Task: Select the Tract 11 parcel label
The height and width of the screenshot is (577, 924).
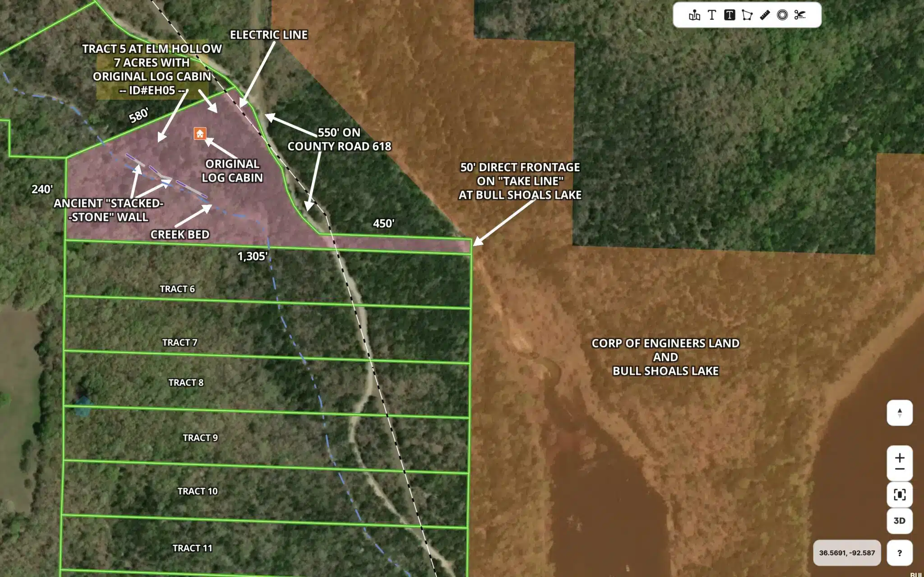Action: [192, 548]
